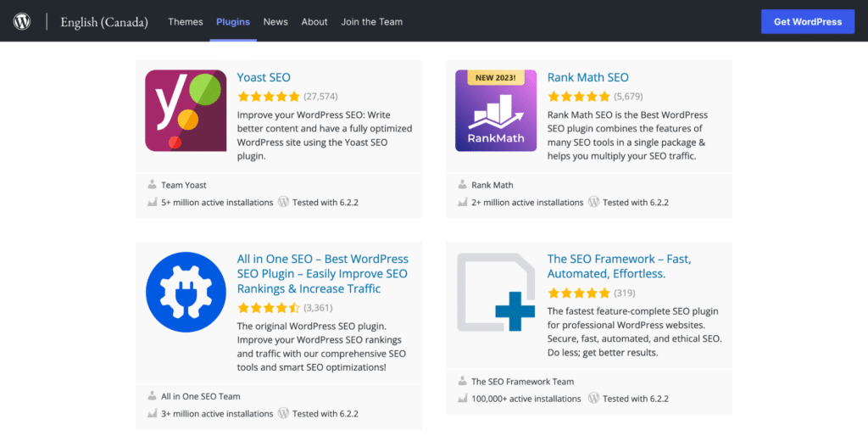This screenshot has height=447, width=868.
Task: Click the All in One SEO star rating
Action: (x=269, y=307)
